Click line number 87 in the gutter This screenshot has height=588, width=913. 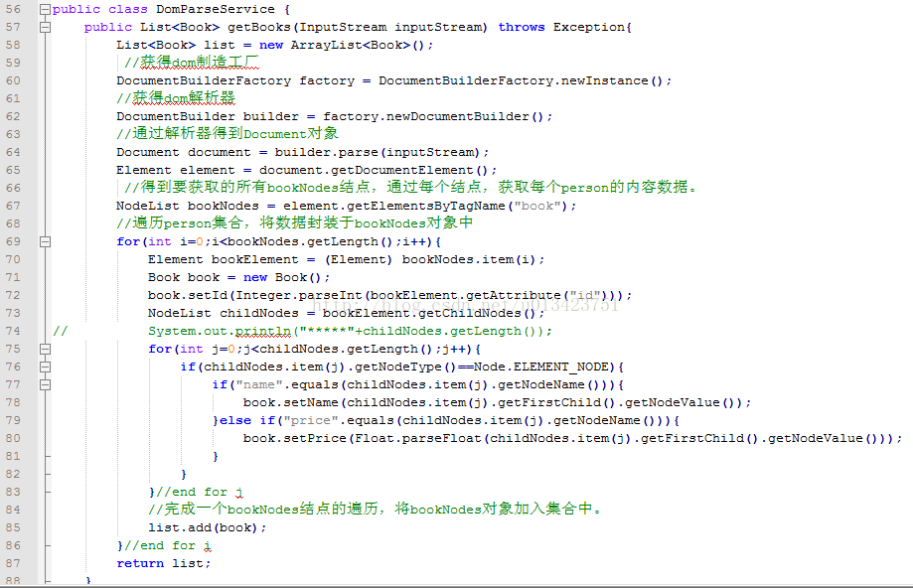click(13, 563)
